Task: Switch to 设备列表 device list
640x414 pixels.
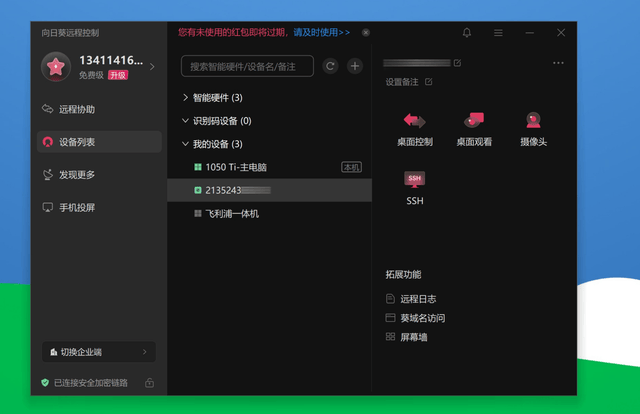Action: 99,142
